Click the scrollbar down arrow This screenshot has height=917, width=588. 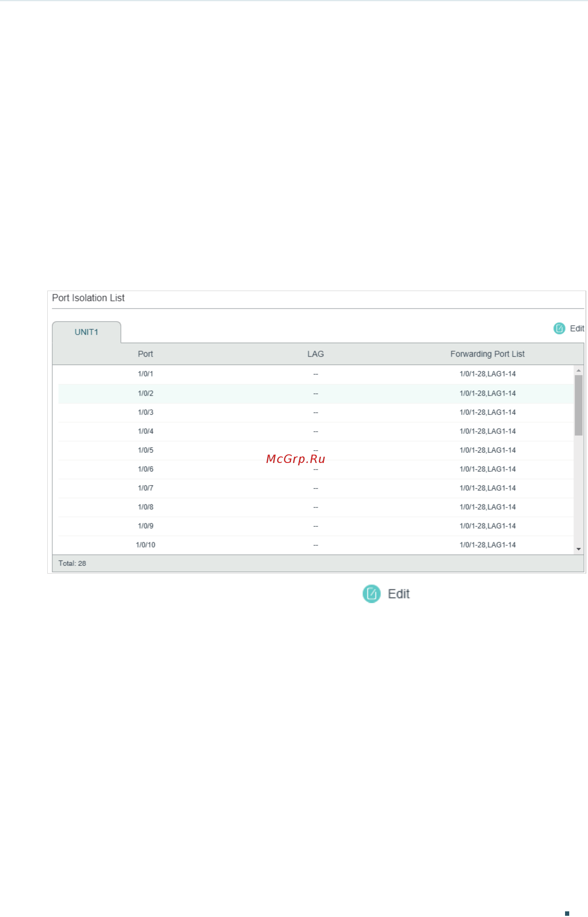tap(578, 549)
